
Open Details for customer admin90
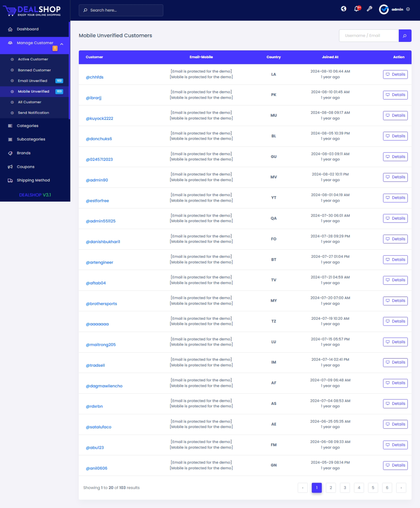[x=395, y=177]
